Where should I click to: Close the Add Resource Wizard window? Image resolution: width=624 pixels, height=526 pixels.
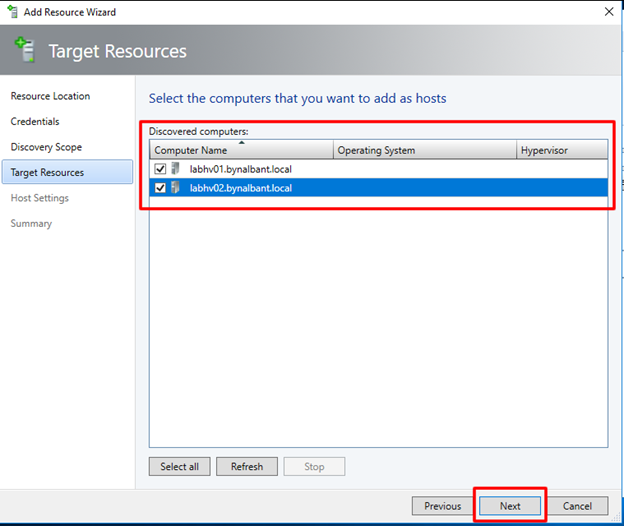(609, 12)
